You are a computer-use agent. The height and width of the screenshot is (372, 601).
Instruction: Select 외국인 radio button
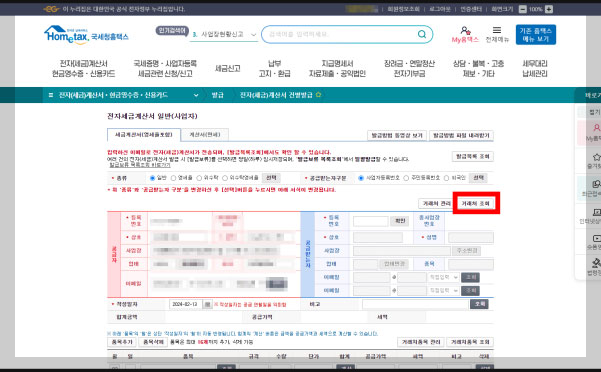click(446, 178)
